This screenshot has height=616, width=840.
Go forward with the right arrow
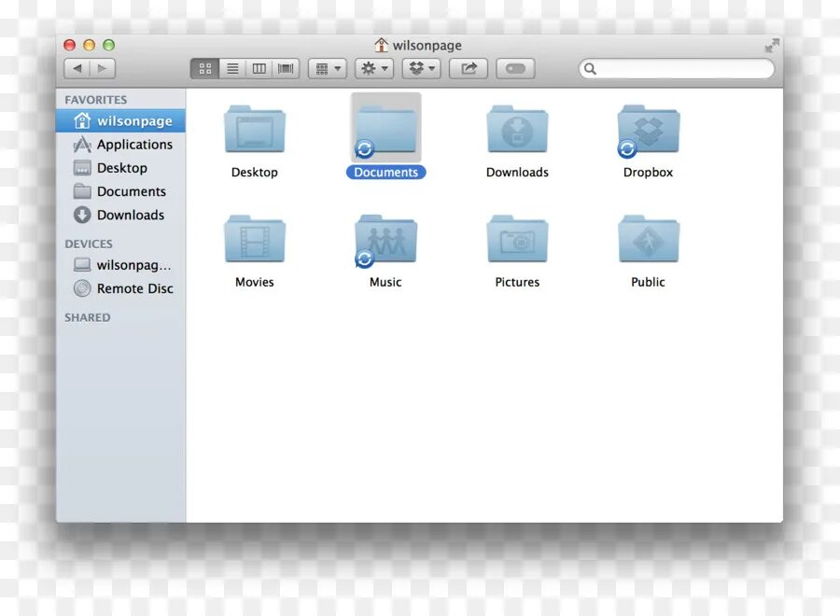103,68
